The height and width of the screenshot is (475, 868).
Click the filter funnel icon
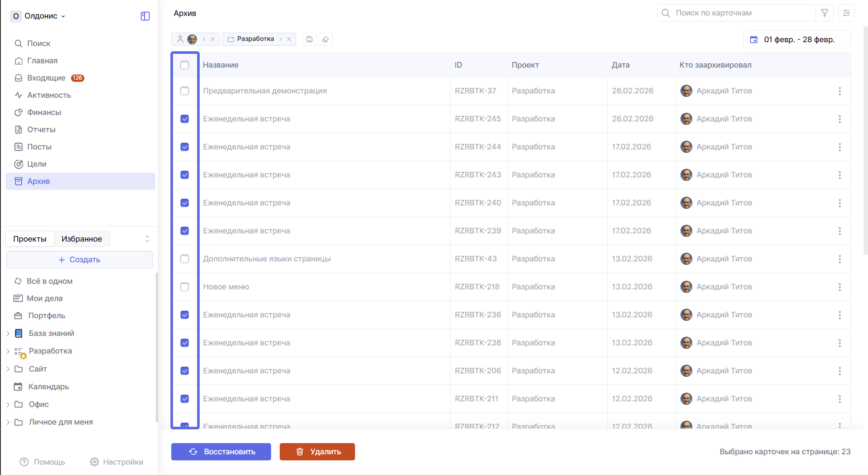pos(825,13)
